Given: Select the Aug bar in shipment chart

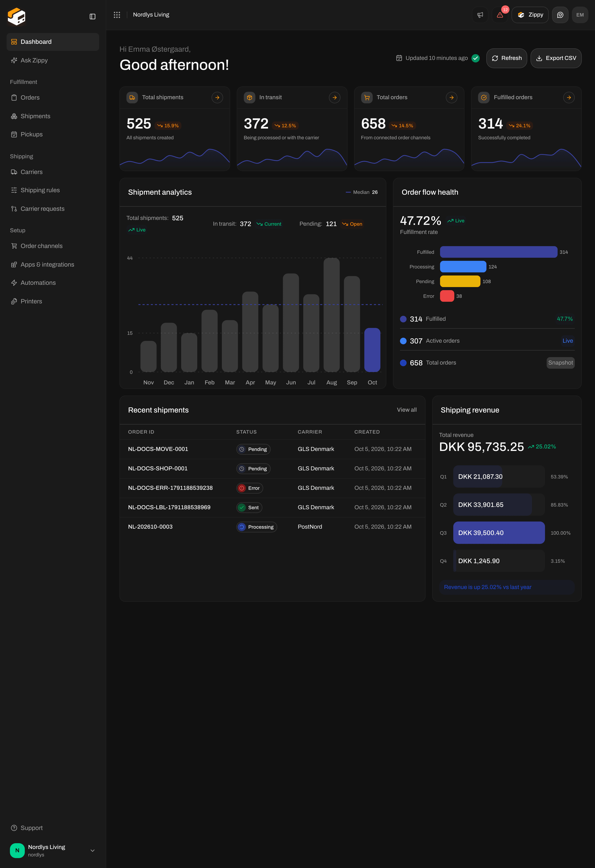Looking at the screenshot, I should click(331, 315).
